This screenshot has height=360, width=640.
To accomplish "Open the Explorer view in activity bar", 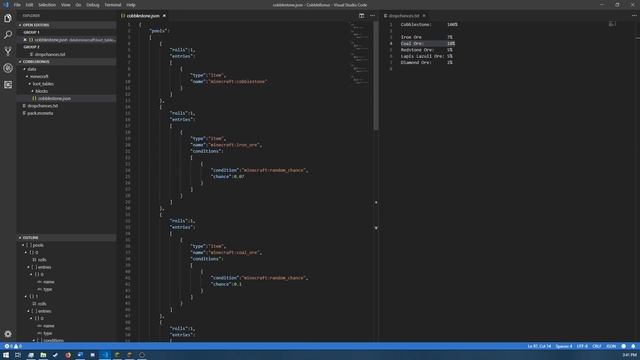I will (x=8, y=18).
